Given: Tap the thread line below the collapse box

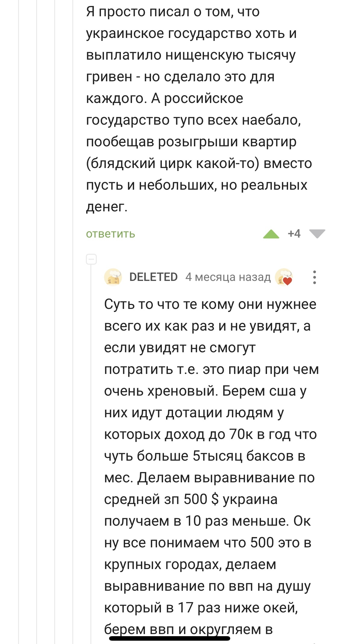Looking at the screenshot, I should click(x=91, y=422).
